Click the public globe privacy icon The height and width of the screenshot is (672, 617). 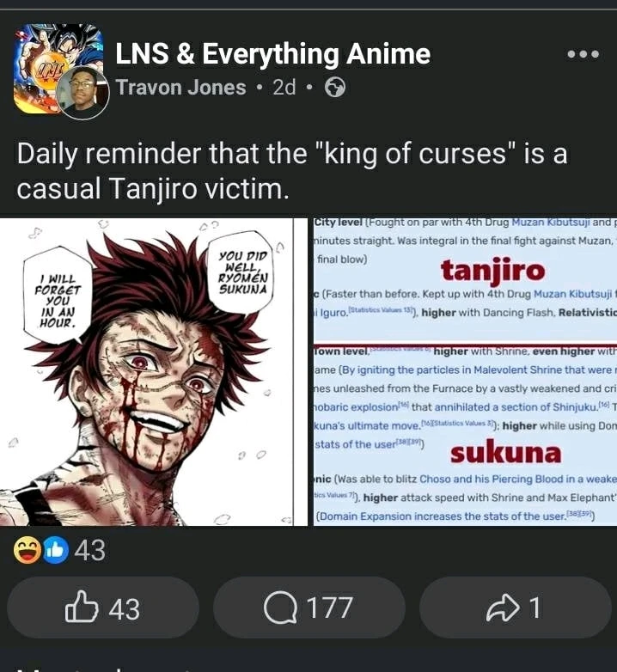click(x=335, y=88)
